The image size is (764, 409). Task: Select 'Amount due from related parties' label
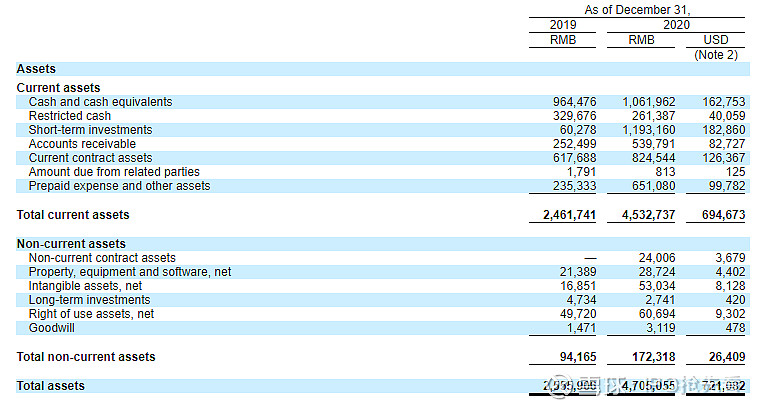pyautogui.click(x=114, y=172)
